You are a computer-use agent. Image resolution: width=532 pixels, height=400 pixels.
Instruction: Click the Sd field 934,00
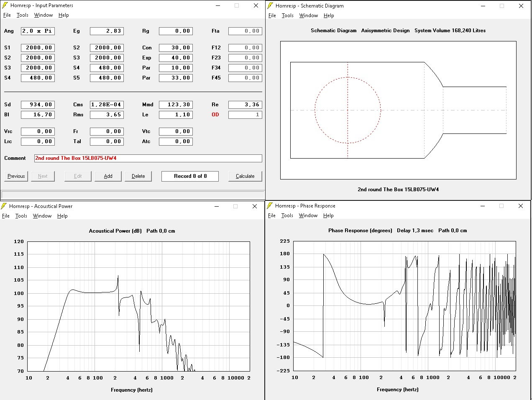coord(38,105)
